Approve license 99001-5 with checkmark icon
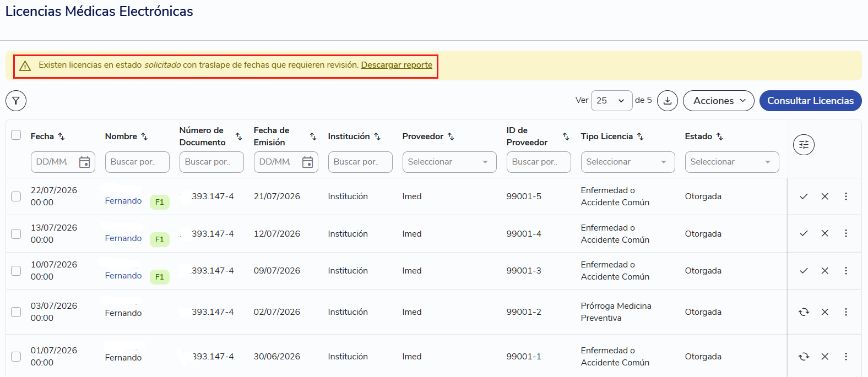The height and width of the screenshot is (377, 868). click(804, 196)
